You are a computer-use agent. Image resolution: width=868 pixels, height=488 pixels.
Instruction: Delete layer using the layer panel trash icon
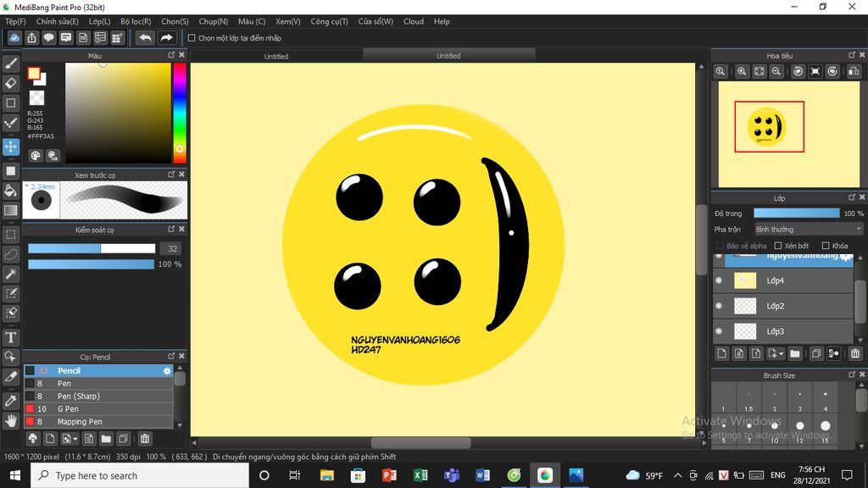click(855, 353)
